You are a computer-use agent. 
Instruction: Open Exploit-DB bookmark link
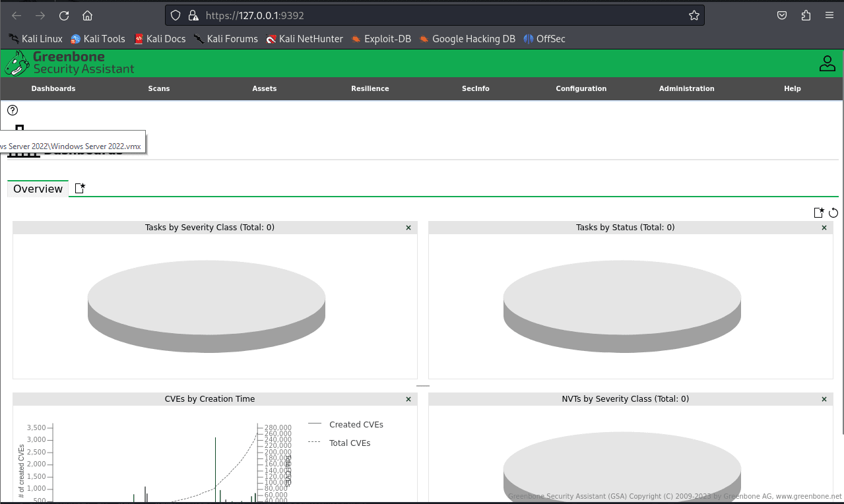click(x=381, y=39)
